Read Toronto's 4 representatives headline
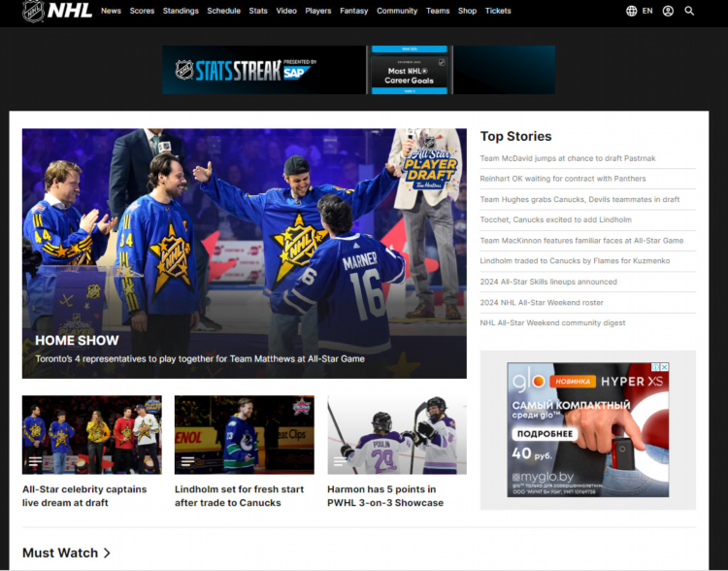Image resolution: width=728 pixels, height=571 pixels. (200, 358)
